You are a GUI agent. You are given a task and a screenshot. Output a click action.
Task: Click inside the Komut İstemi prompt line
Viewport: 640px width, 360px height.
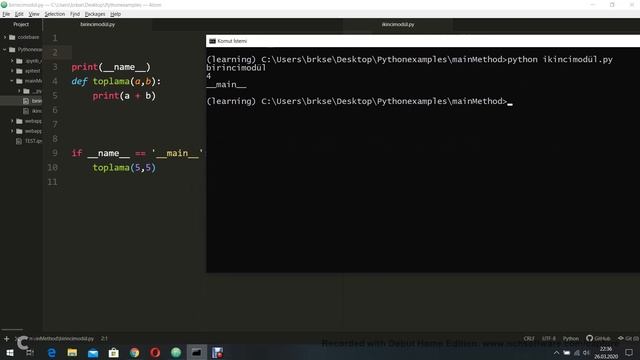pyautogui.click(x=359, y=101)
